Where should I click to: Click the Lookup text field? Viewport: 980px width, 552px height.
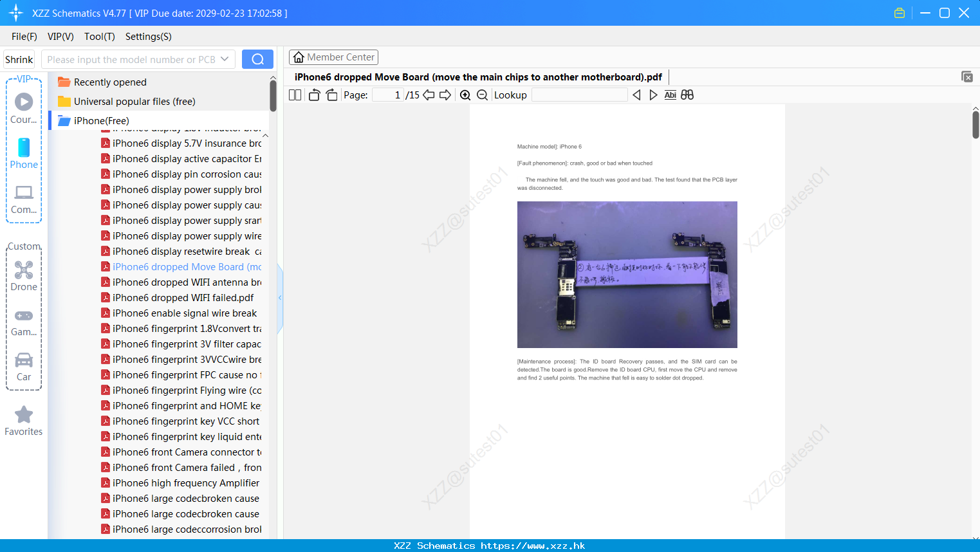coord(579,95)
